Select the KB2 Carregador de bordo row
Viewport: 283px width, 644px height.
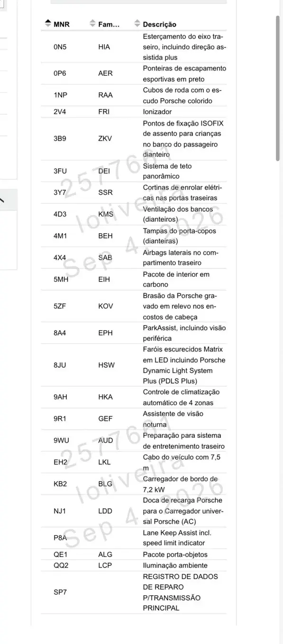click(x=134, y=484)
